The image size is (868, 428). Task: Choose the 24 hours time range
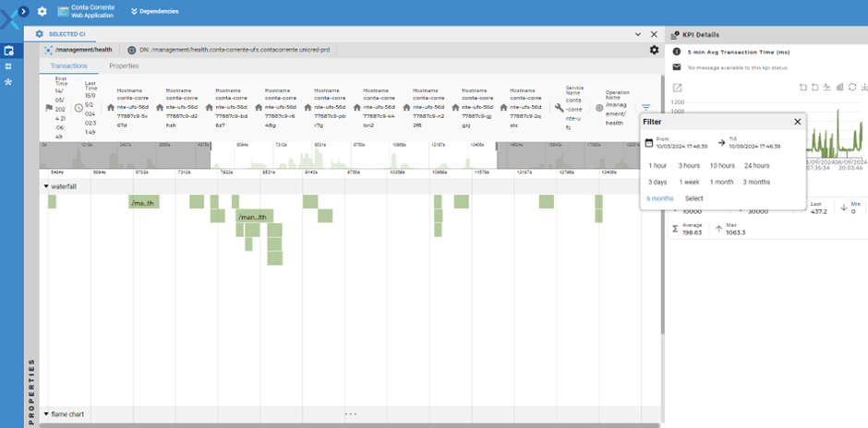tap(757, 165)
